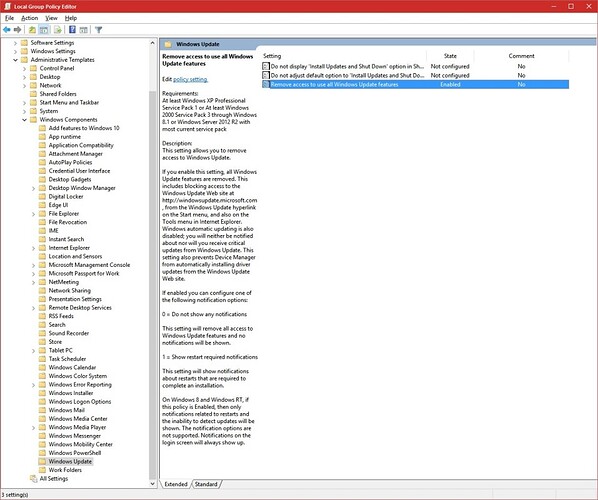Sort by the Comment column header
The height and width of the screenshot is (500, 598).
click(x=521, y=56)
